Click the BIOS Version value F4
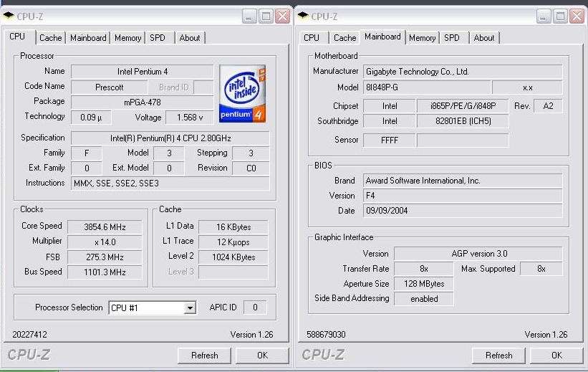Viewport: 588px width, 372px height. pos(463,196)
